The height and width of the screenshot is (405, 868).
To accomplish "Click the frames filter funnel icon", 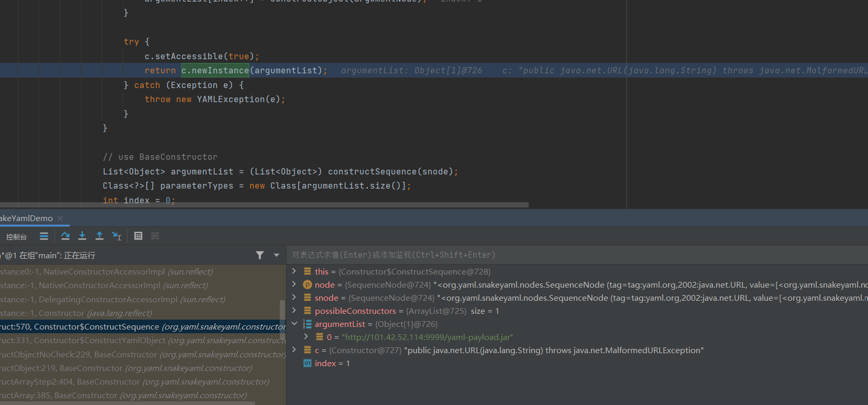I will pyautogui.click(x=260, y=255).
